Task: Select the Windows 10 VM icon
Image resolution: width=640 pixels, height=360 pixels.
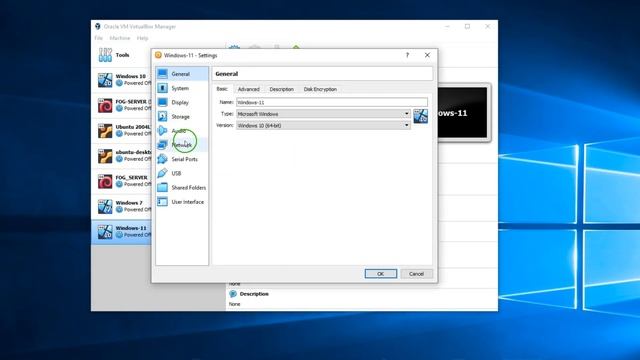Action: 105,80
